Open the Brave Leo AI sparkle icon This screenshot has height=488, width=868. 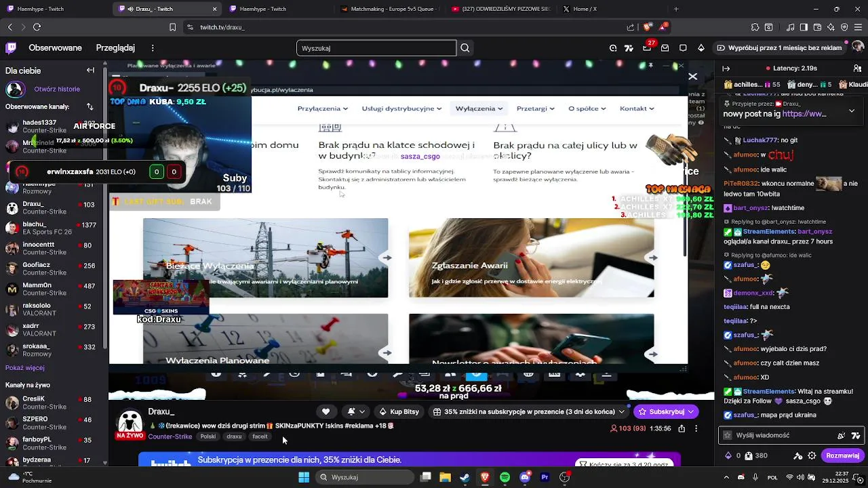point(831,27)
